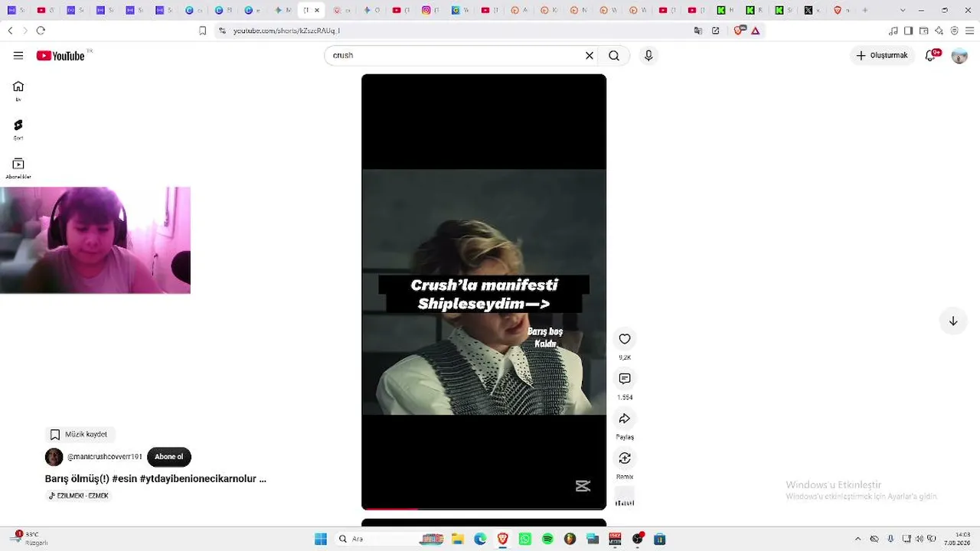Open comments on the short

[625, 379]
